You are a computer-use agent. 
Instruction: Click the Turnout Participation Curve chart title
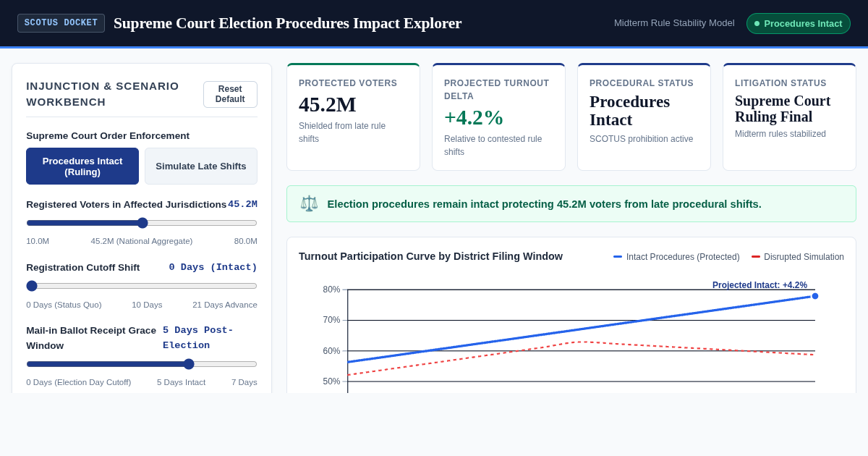[430, 256]
